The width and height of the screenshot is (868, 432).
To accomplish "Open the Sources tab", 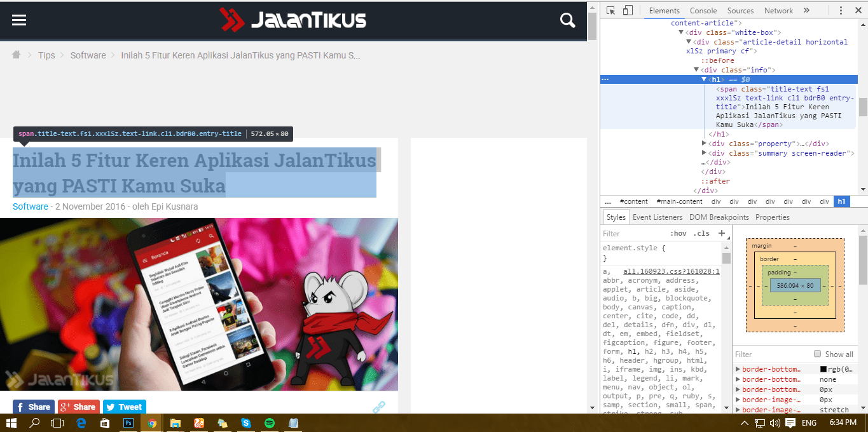I will coord(740,11).
